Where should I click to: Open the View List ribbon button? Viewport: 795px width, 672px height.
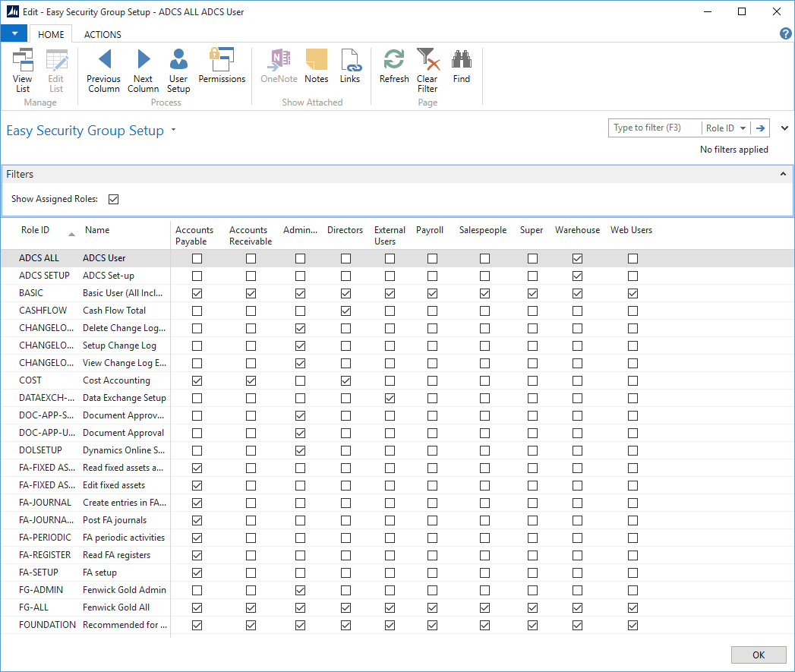tap(22, 71)
